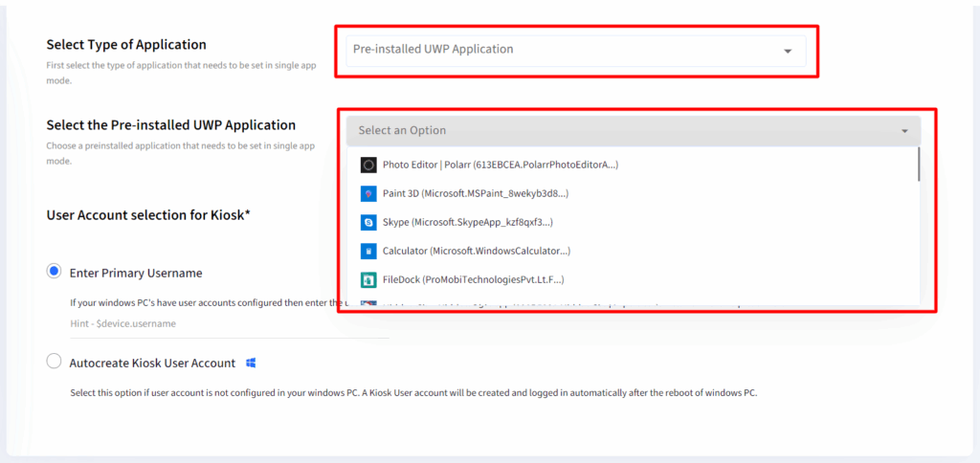Click the blue Skype app icon
Viewport: 980px width, 463px height.
pos(368,222)
